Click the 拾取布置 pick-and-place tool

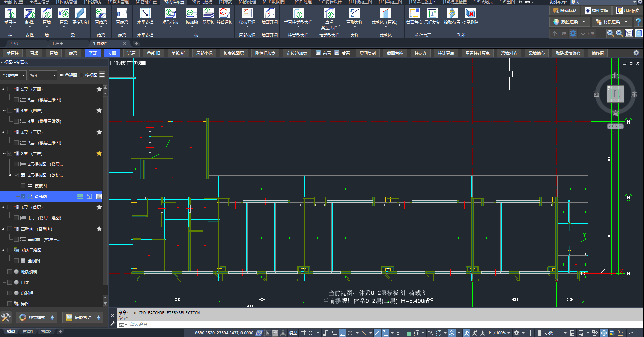pos(452,16)
